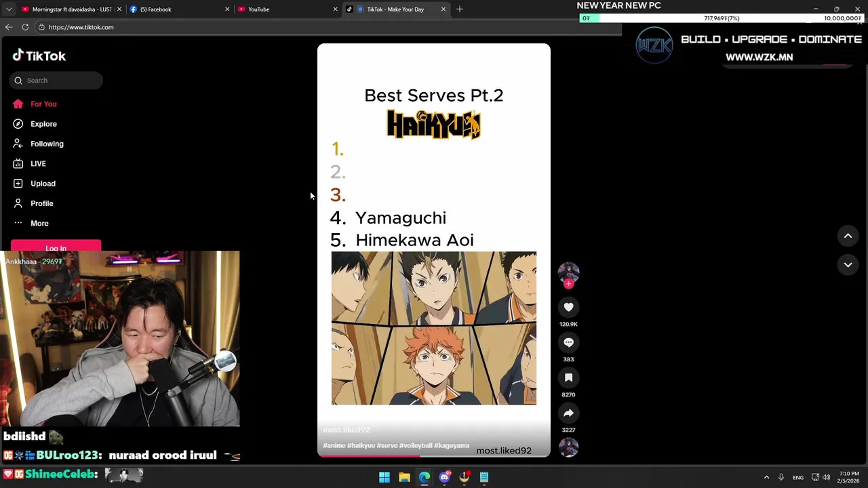This screenshot has height=488, width=868.
Task: Open the Upload page
Action: point(43,184)
